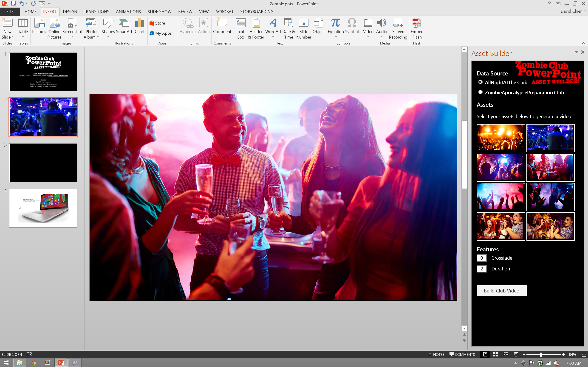Viewport: 588px width, 367px height.
Task: Click the zoom slider handle
Action: coord(541,354)
